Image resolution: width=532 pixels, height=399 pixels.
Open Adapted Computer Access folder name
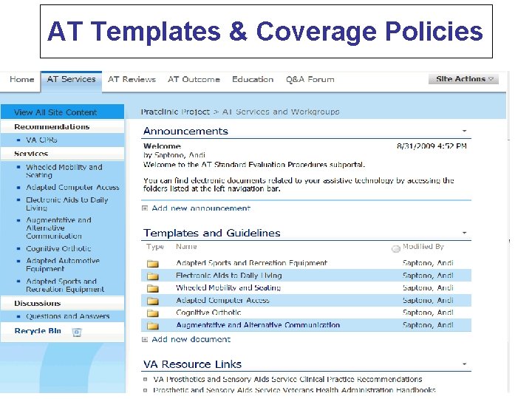tap(222, 300)
